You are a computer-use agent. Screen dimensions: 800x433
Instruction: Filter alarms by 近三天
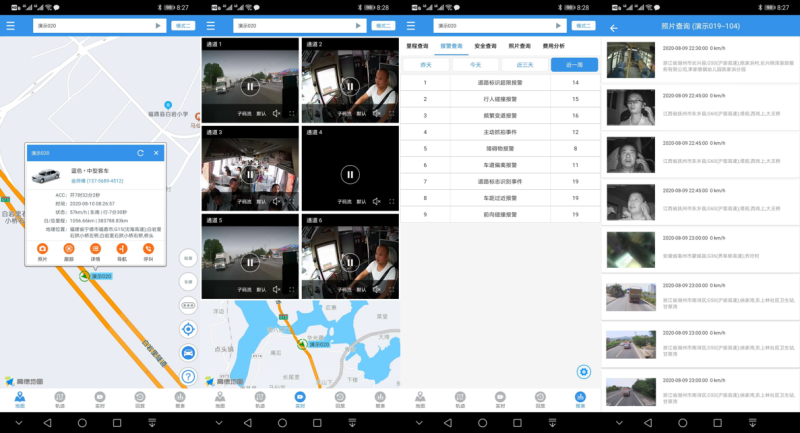525,65
